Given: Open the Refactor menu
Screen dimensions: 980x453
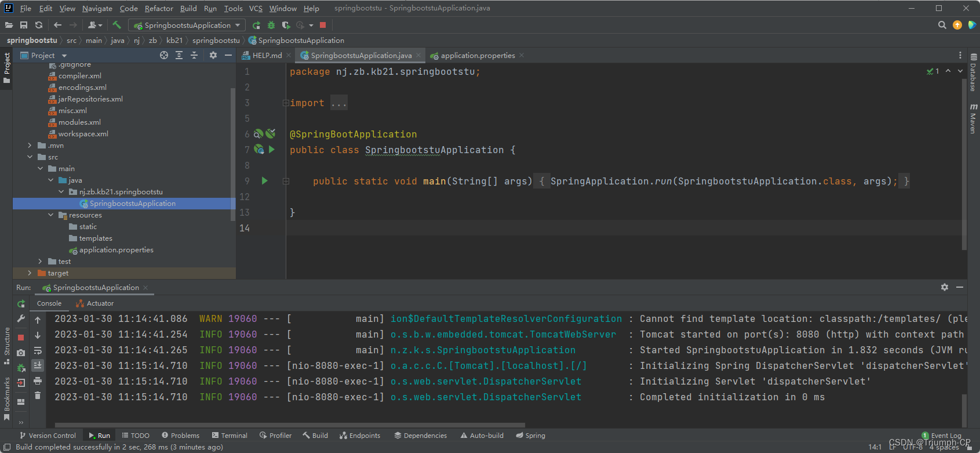Looking at the screenshot, I should coord(159,8).
